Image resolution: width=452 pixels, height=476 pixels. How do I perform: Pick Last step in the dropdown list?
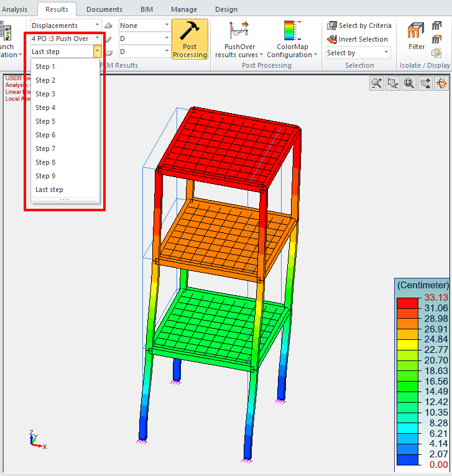tap(49, 190)
